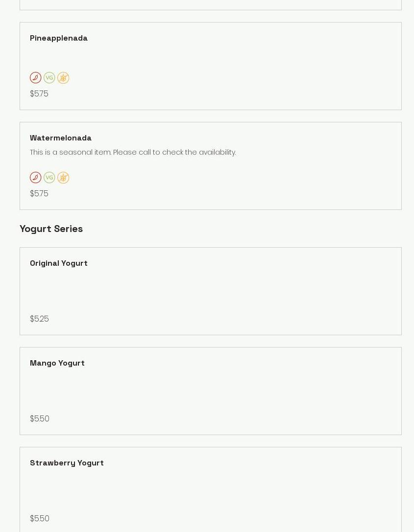The image size is (414, 532).
Task: Click the Pineapplenada $5.75 price
Action: point(39,94)
